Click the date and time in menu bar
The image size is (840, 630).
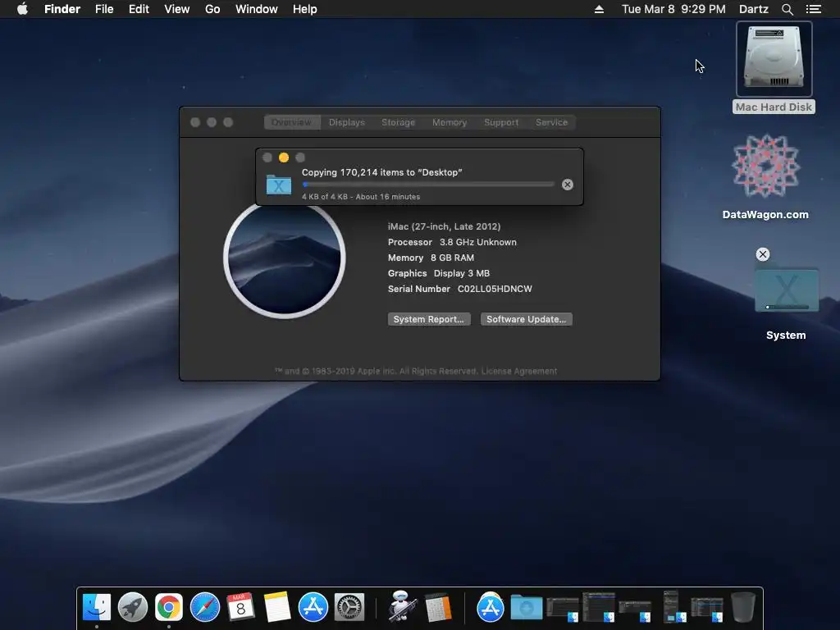click(x=673, y=9)
